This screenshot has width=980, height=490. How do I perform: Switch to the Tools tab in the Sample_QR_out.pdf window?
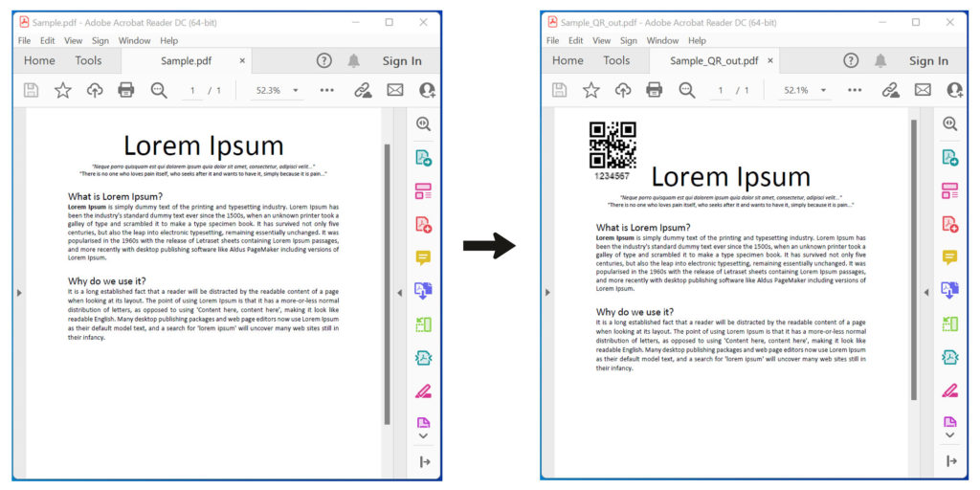click(616, 60)
